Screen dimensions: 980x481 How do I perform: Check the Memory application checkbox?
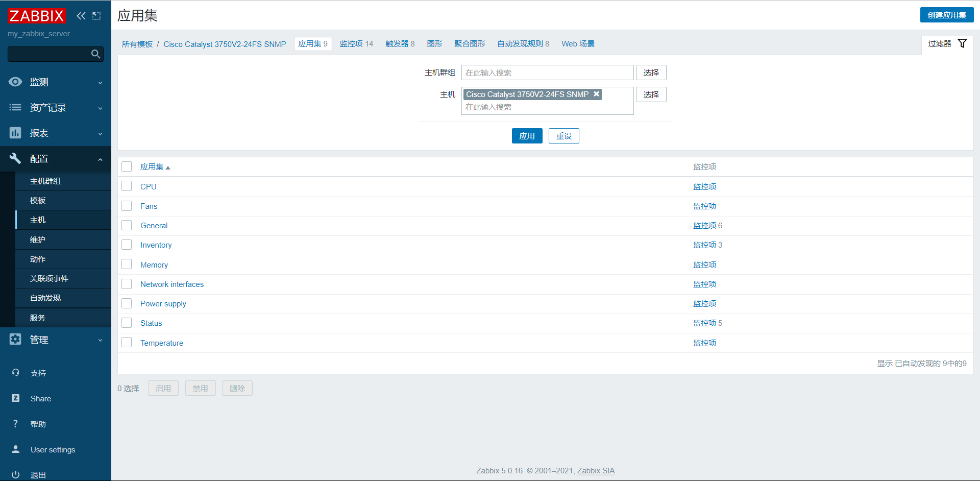point(127,264)
